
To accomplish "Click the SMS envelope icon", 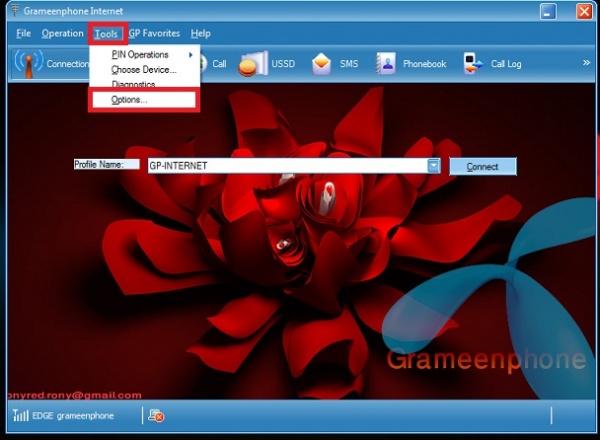I will point(321,64).
